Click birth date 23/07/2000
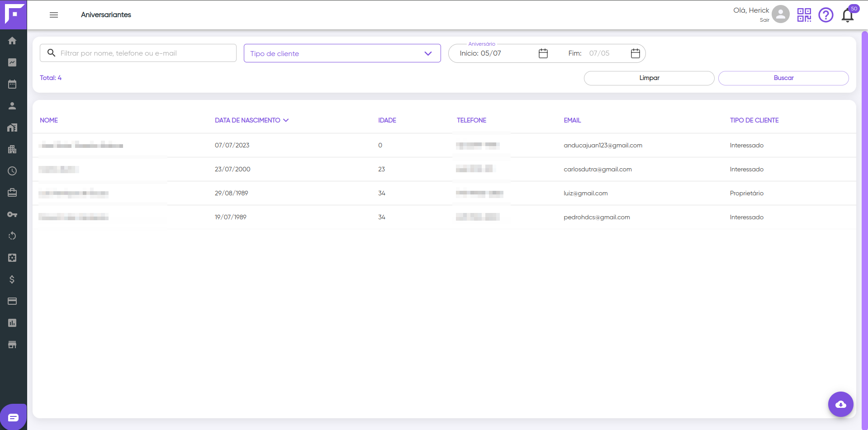The width and height of the screenshot is (868, 430). [x=232, y=169]
